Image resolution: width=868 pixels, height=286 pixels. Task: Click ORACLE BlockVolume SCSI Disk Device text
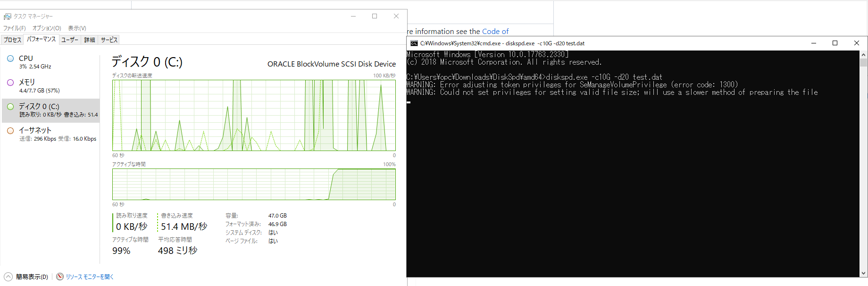point(332,64)
